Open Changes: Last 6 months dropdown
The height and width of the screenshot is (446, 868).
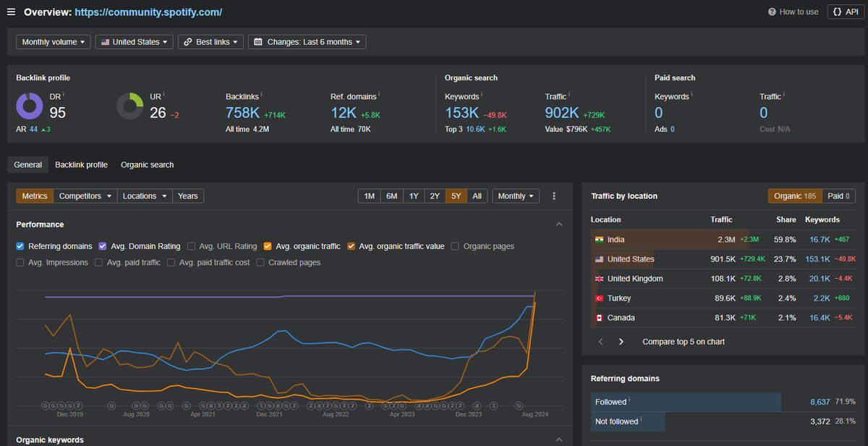coord(307,42)
